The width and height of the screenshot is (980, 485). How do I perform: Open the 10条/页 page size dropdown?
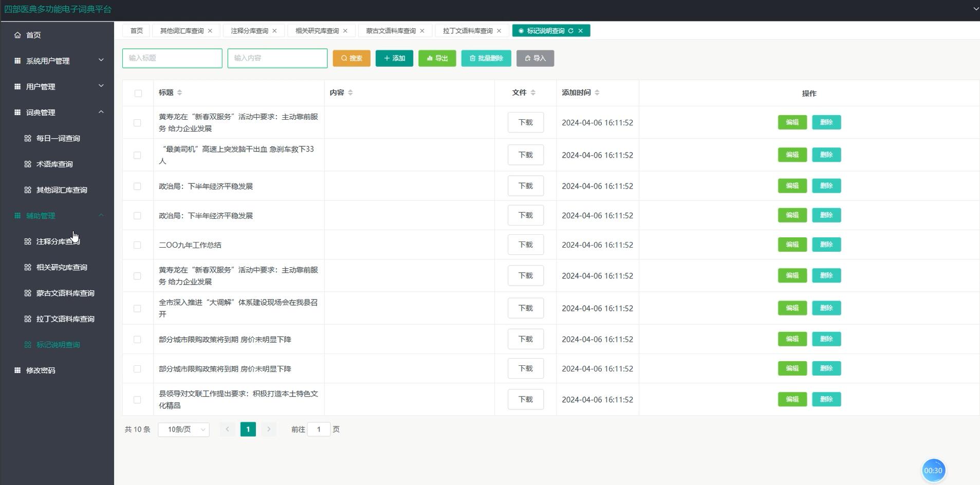(x=183, y=429)
